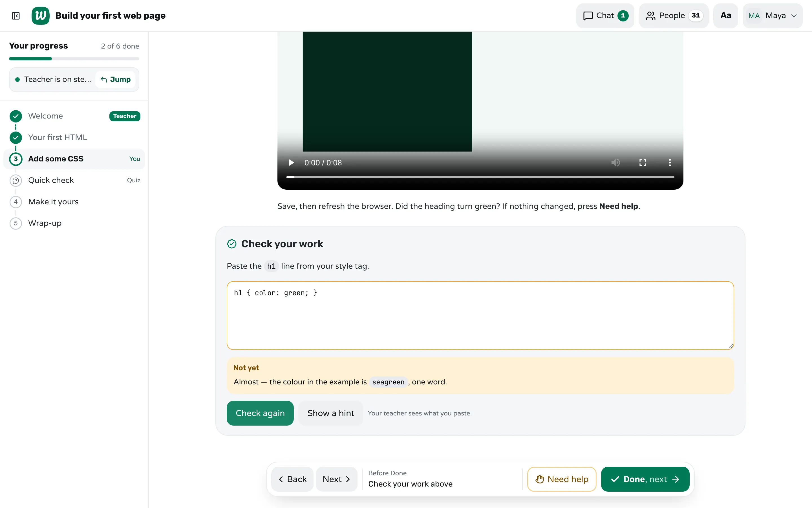Open the People list

[x=673, y=16]
